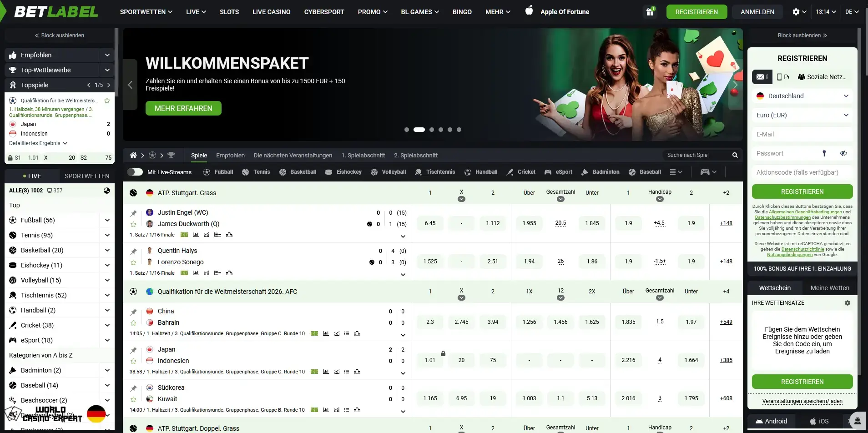Click the Aktionscode input field
Screen dimensions: 868x433
point(802,172)
